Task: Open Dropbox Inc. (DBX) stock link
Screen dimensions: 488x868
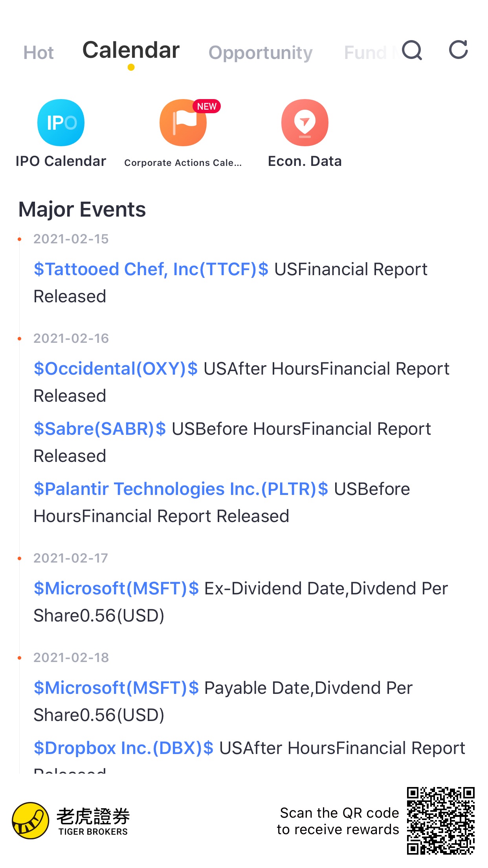Action: click(x=123, y=748)
